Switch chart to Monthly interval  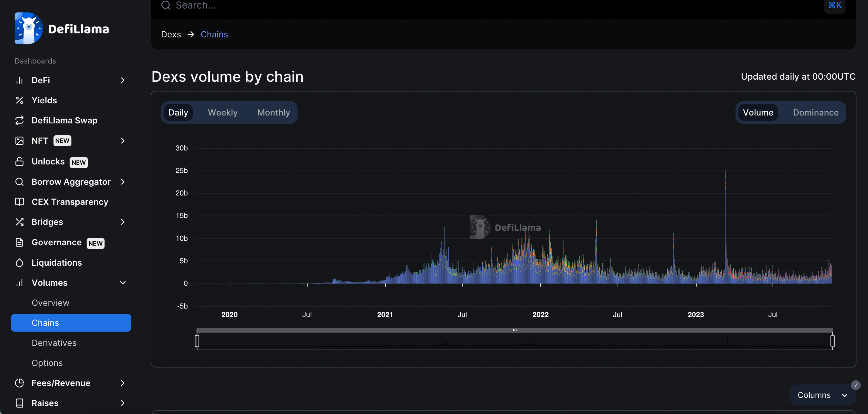273,112
